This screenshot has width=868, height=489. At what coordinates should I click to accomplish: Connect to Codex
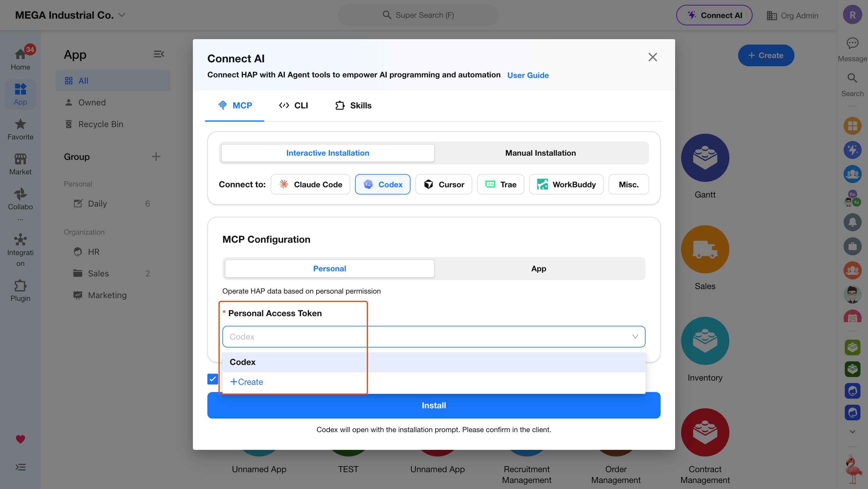pos(382,184)
